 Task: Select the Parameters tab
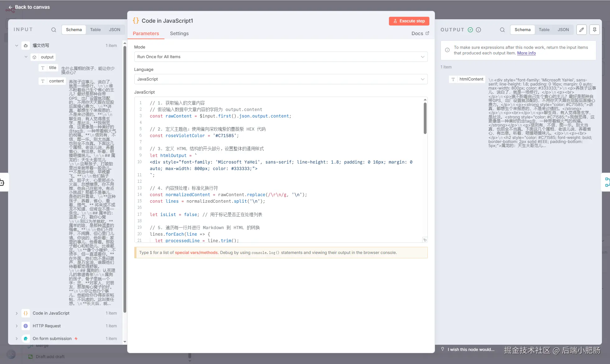[x=146, y=34]
